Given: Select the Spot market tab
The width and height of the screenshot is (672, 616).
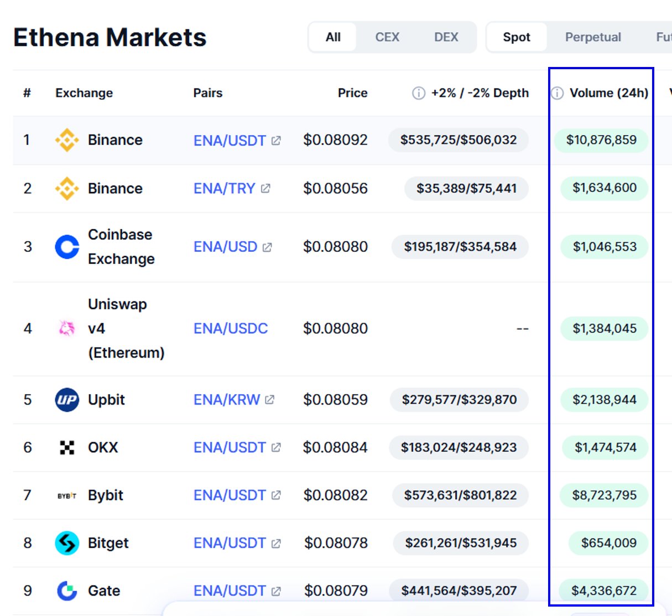Looking at the screenshot, I should click(x=517, y=37).
